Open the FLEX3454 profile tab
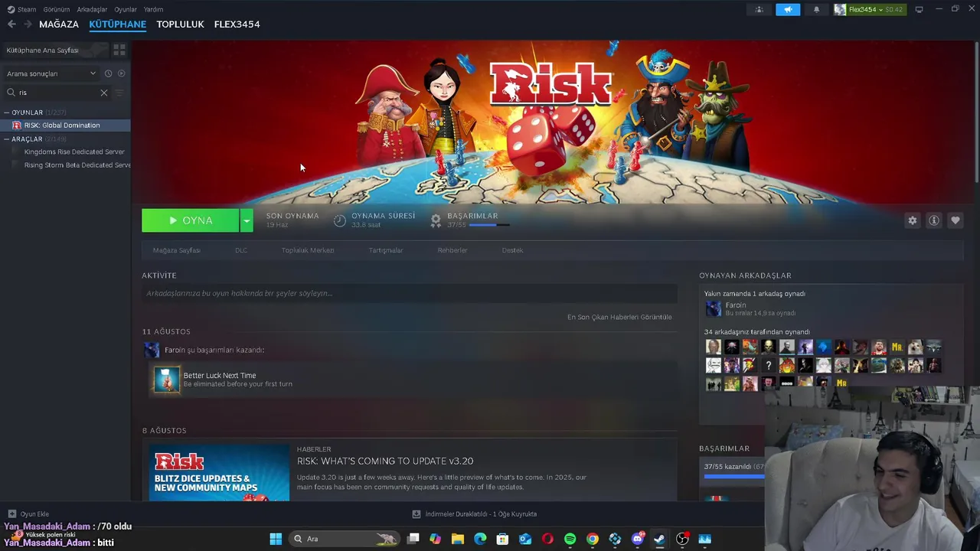 pyautogui.click(x=237, y=24)
